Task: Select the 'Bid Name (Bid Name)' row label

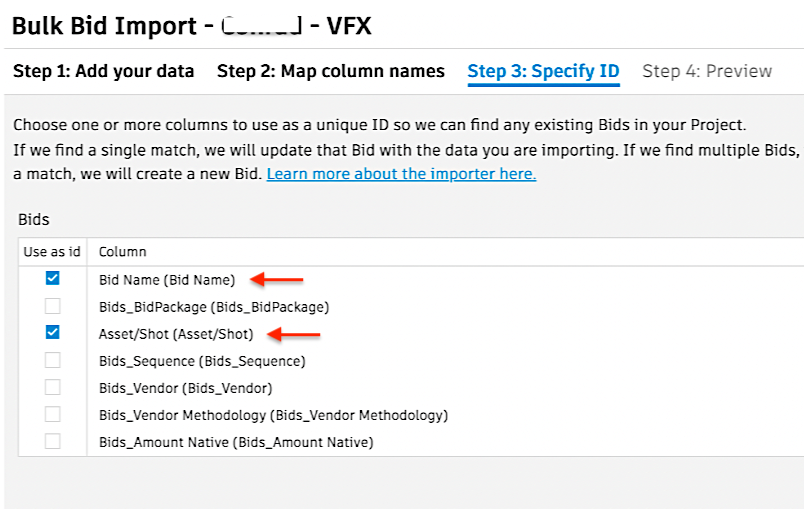Action: [x=167, y=280]
